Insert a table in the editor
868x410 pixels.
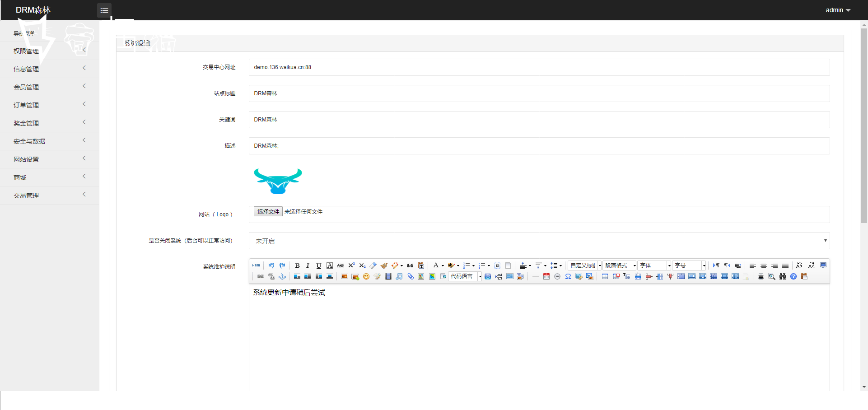(x=605, y=276)
